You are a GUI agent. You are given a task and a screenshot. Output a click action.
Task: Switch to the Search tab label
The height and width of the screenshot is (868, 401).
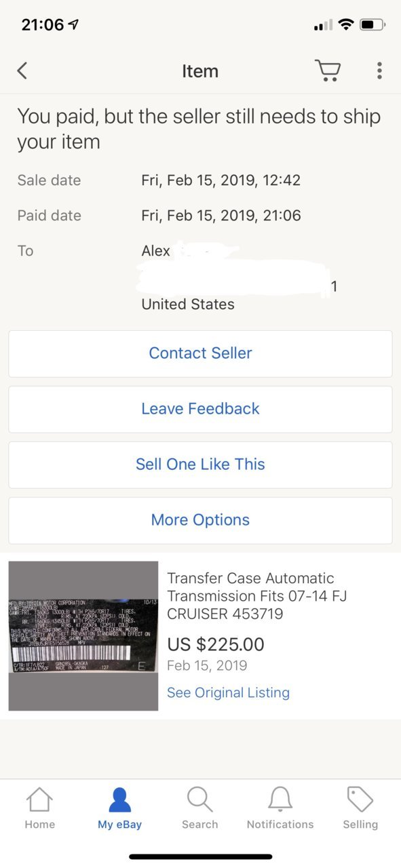(x=199, y=825)
